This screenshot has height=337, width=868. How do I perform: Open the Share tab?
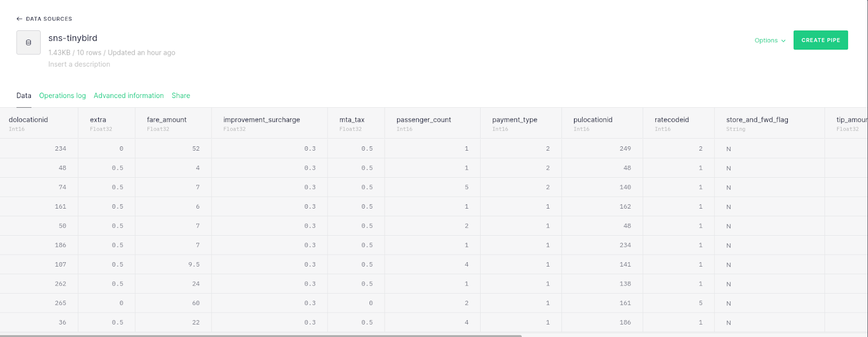[181, 96]
